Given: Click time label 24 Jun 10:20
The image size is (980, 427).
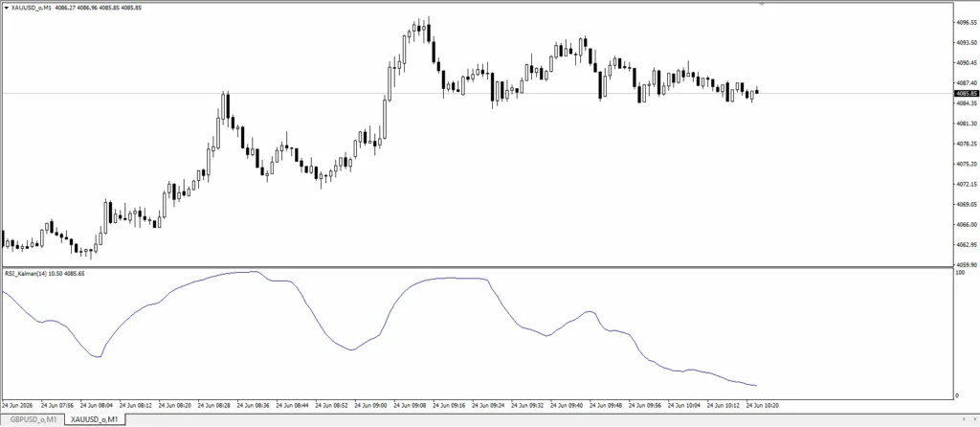Looking at the screenshot, I should coord(763,405).
